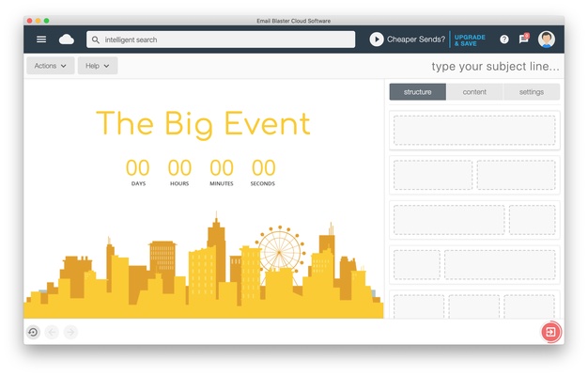Screen dimensions: 588x376
Task: Expand the Help dropdown
Action: tap(98, 66)
